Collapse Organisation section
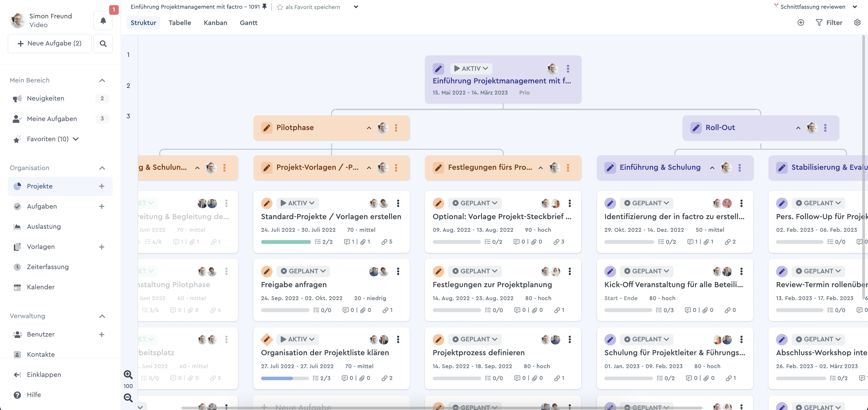 (x=102, y=168)
